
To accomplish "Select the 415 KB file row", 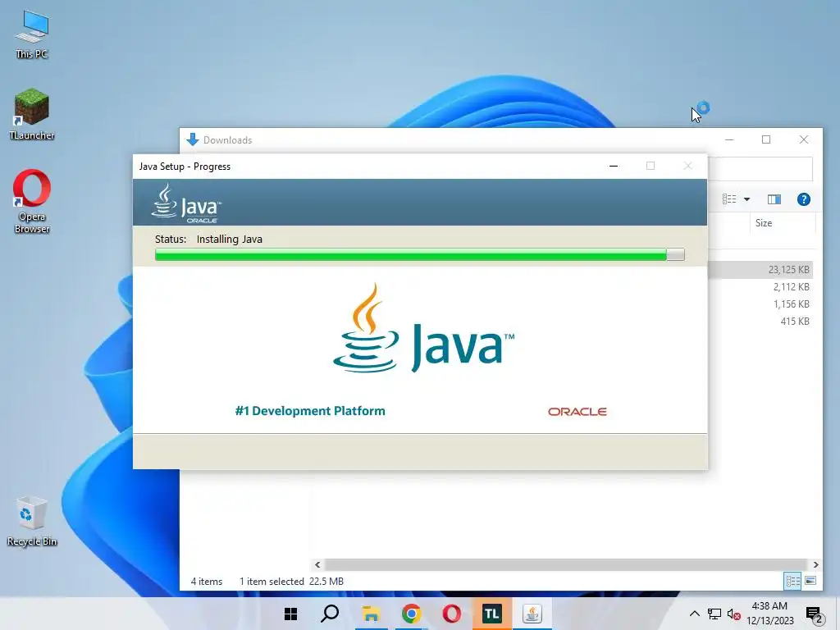I will pyautogui.click(x=760, y=321).
